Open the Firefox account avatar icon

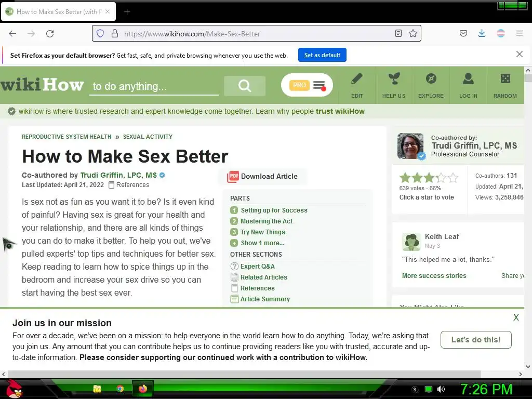pyautogui.click(x=501, y=33)
